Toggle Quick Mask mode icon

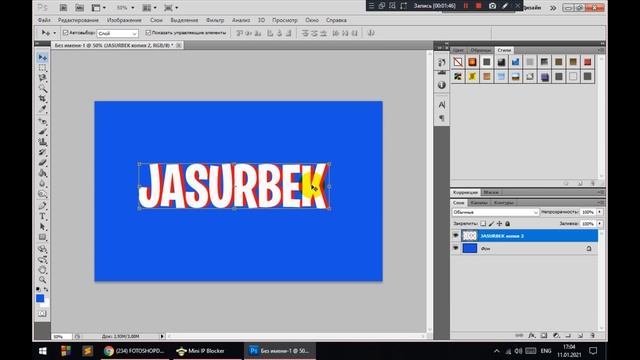(42, 313)
